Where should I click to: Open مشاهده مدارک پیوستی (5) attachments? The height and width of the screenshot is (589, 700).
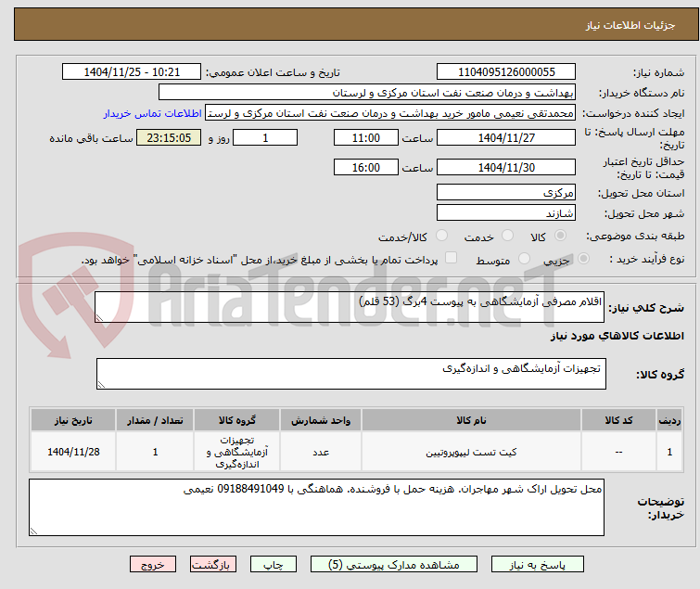click(x=393, y=565)
